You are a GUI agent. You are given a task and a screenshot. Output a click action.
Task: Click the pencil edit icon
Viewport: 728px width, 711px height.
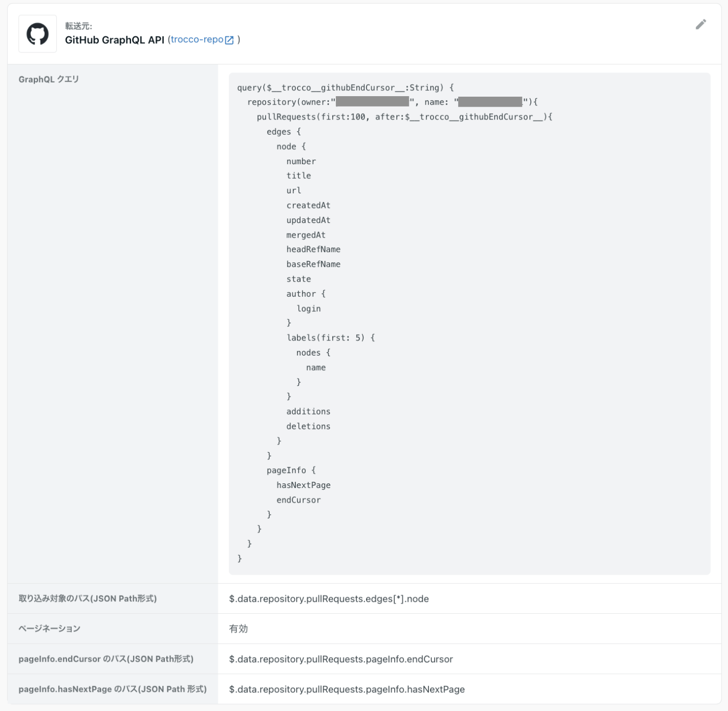(700, 24)
